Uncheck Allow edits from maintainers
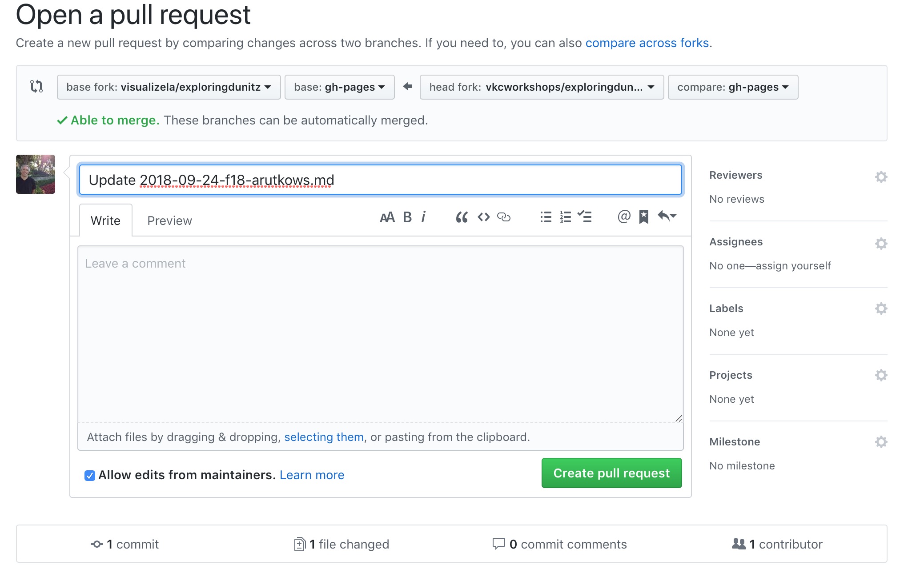Viewport: 924px width, 569px height. 90,476
